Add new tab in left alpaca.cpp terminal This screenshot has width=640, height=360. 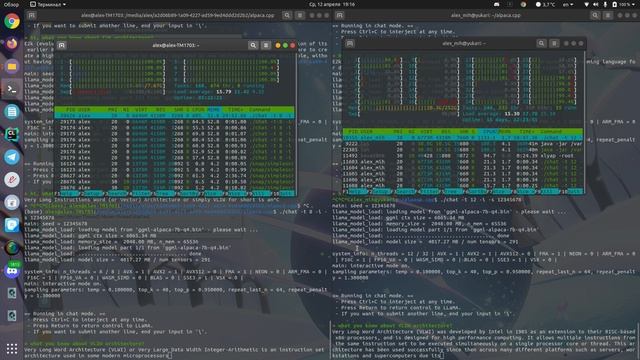coord(31,15)
